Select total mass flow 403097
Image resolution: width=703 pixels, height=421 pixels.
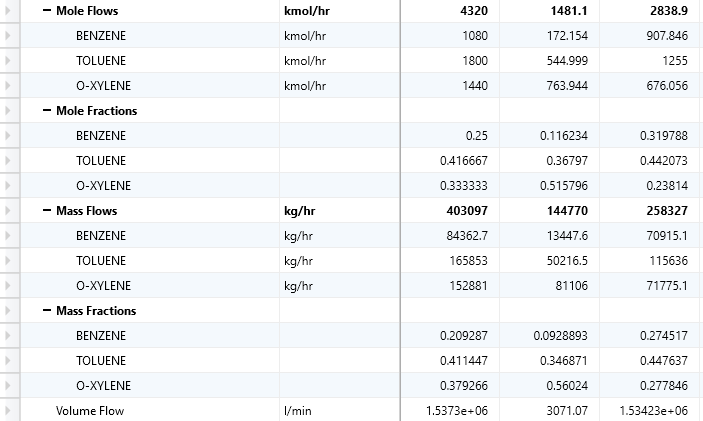467,211
